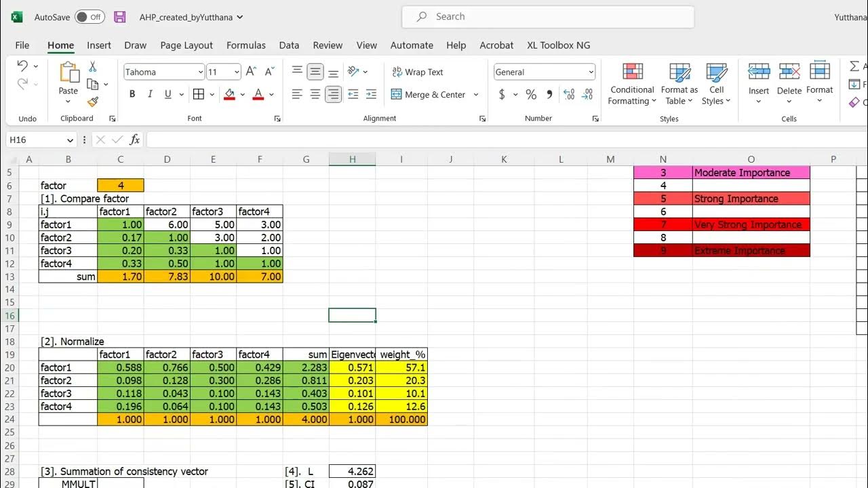Switch to the Insert tab
Screen dimensions: 868x488
point(99,45)
